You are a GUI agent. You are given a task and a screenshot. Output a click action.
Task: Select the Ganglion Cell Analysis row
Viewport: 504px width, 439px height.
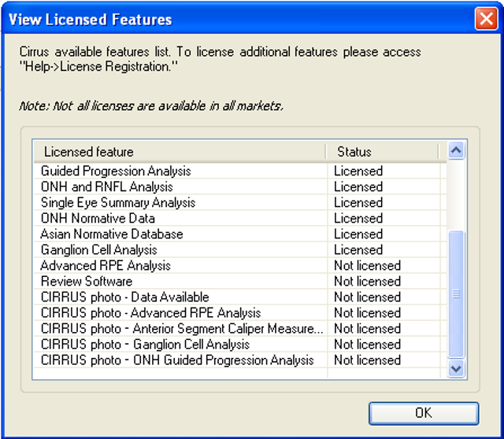(240, 249)
